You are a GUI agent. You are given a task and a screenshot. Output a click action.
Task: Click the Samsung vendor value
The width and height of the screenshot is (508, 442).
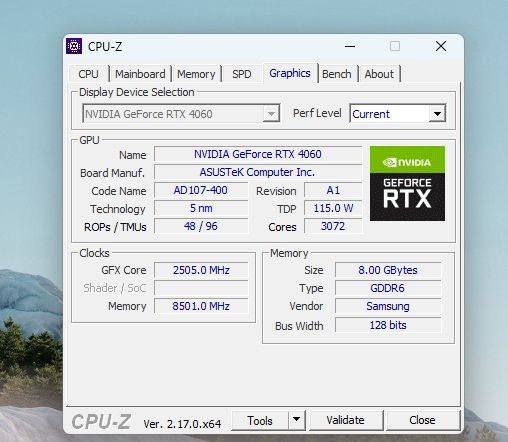click(388, 306)
